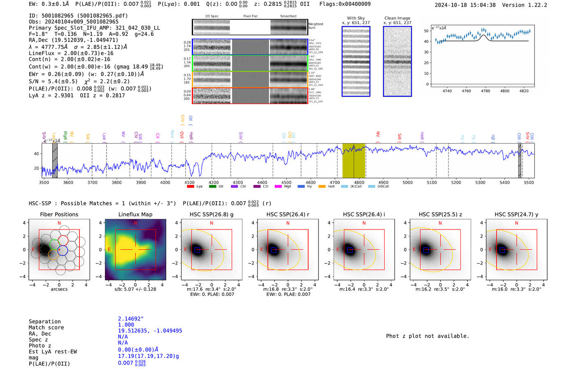This screenshot has width=576, height=392.
Task: Click the HeII orange legend swatch
Action: click(x=322, y=186)
